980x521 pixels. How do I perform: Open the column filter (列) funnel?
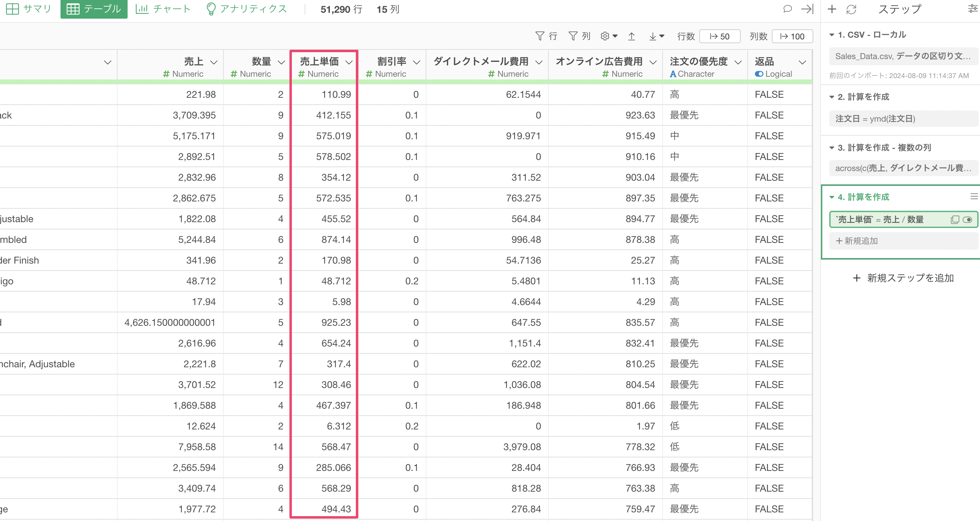579,36
